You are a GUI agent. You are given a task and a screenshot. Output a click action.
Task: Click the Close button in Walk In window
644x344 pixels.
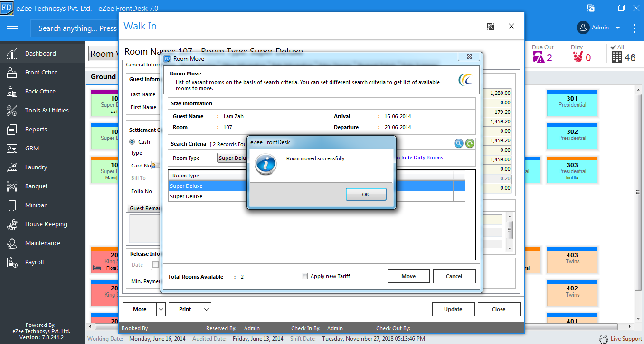coord(499,309)
